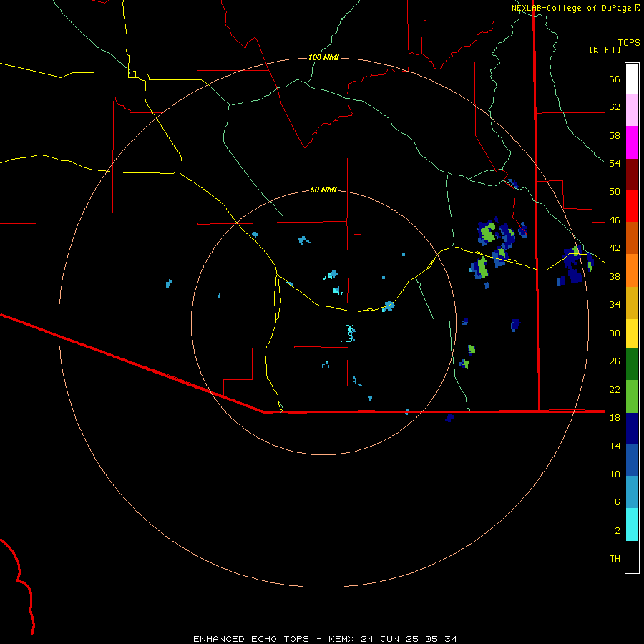The image size is (644, 644).
Task: Click the 58 value on the legend
Action: pos(615,135)
